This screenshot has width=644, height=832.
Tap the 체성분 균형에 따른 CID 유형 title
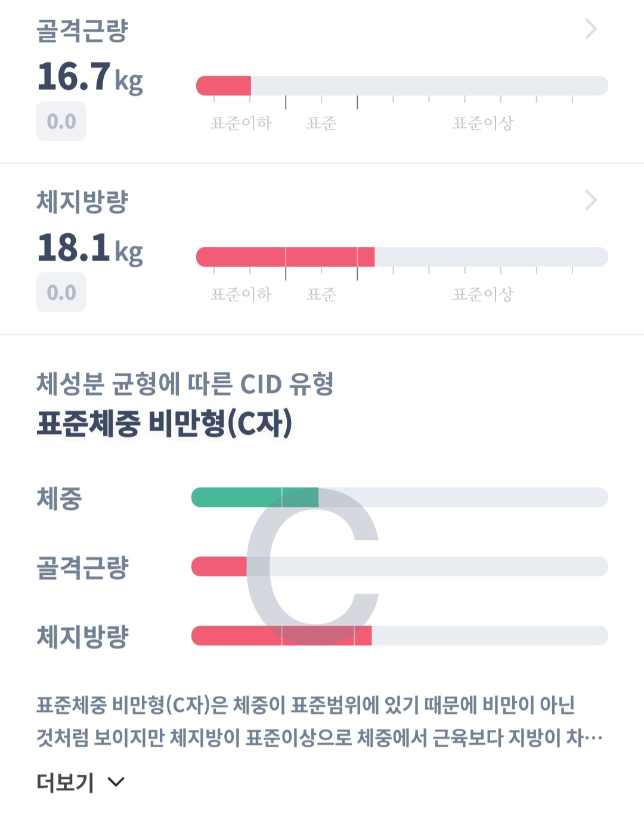(x=185, y=383)
